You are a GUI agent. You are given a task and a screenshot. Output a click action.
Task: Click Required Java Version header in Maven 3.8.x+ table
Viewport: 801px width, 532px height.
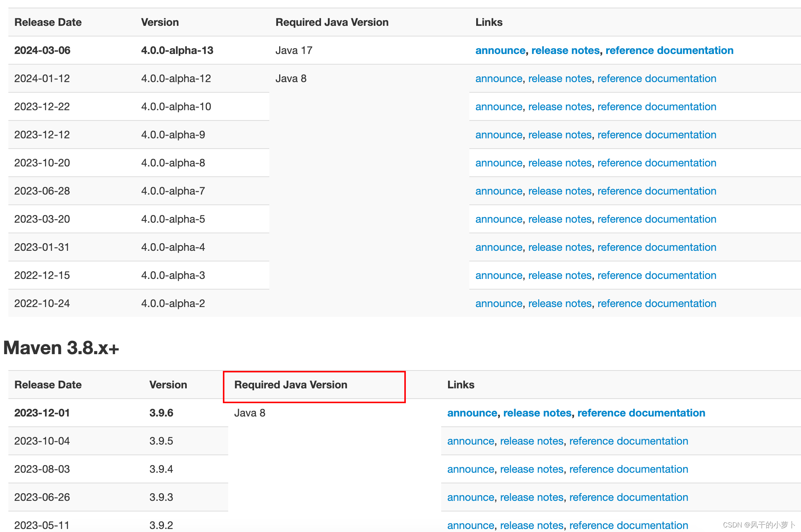point(291,385)
